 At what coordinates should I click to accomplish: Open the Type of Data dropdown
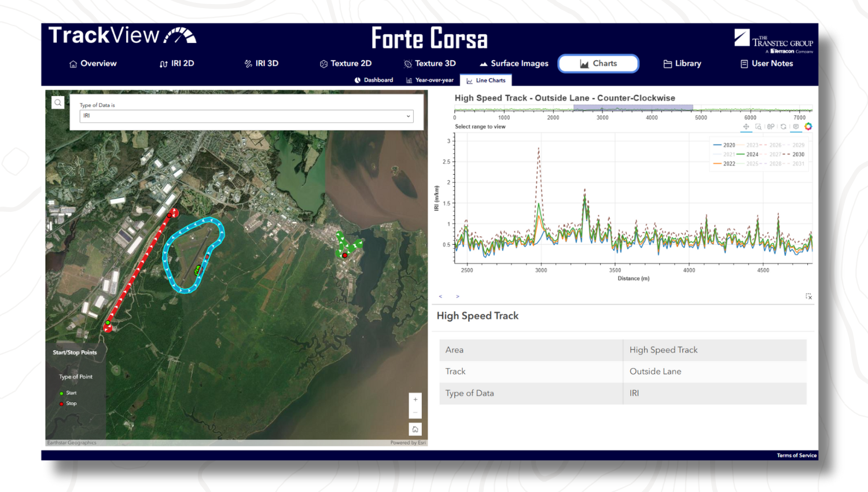tap(247, 116)
